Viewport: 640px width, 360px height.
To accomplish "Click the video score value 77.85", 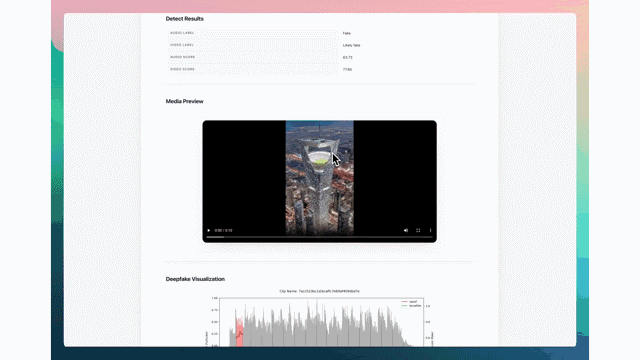I will tap(347, 70).
